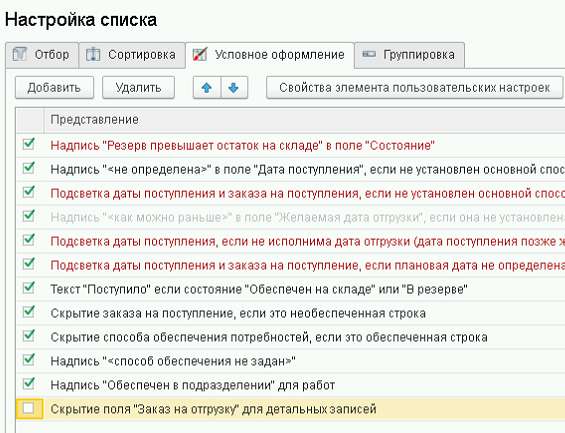The image size is (565, 433).
Task: Open Свойства элемента пользовательских настроек
Action: click(414, 88)
